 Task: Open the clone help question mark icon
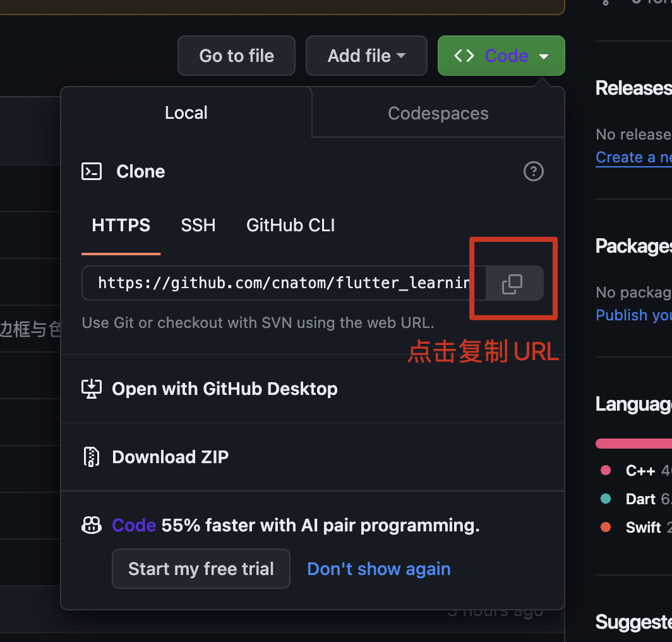pos(533,171)
